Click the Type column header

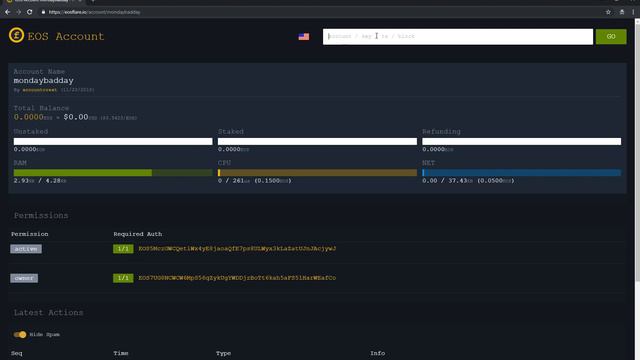pos(223,353)
